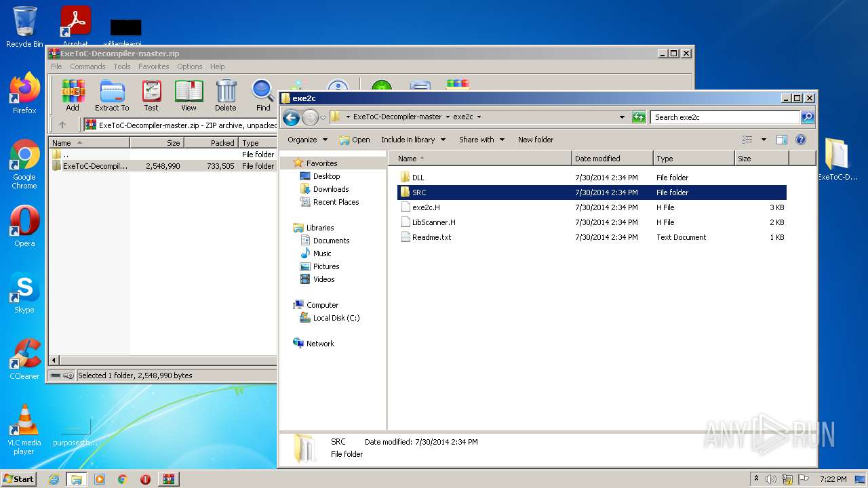Image resolution: width=868 pixels, height=488 pixels.
Task: Open the WinRAR Tools menu
Action: click(122, 66)
